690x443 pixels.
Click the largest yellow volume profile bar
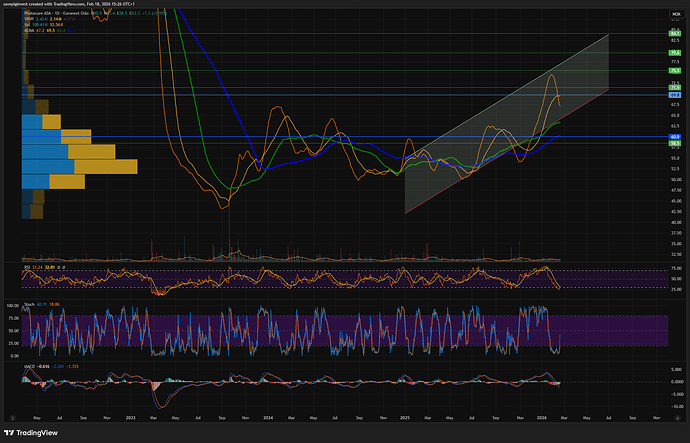[x=105, y=166]
